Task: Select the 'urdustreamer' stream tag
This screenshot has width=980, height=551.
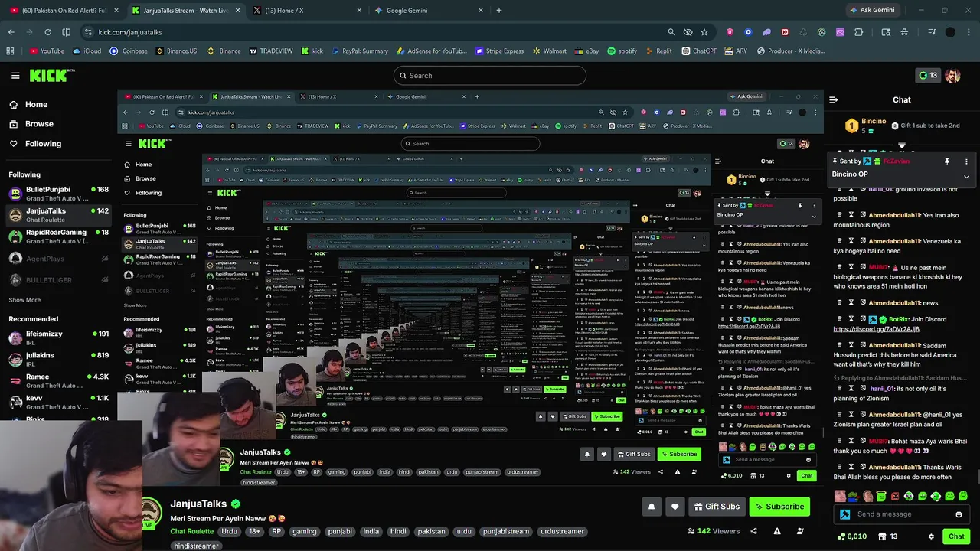Action: tap(562, 532)
